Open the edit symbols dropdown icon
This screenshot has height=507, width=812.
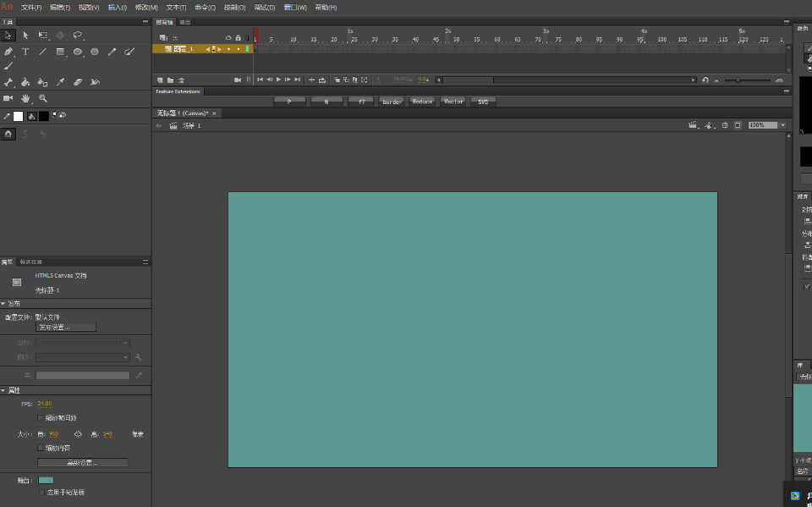point(710,125)
